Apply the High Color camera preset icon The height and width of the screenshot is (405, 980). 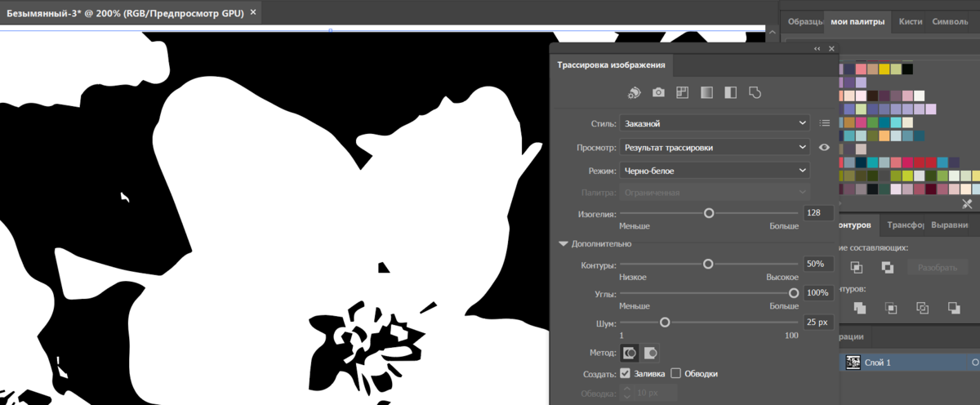658,92
